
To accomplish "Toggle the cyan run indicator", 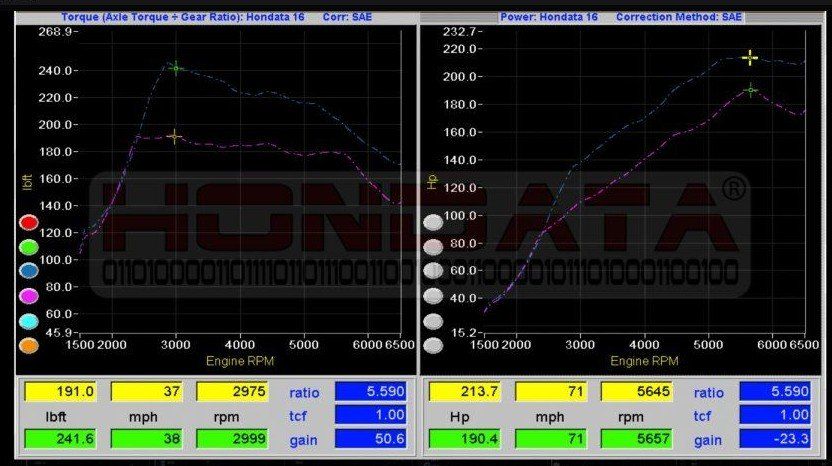I will pos(29,321).
